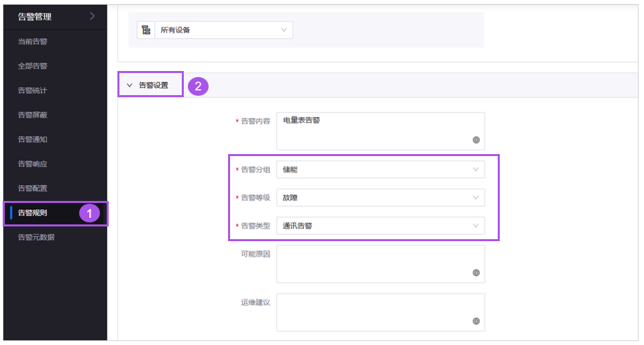Click globe icon in 运维建议 field
This screenshot has height=345, width=644.
tap(476, 322)
